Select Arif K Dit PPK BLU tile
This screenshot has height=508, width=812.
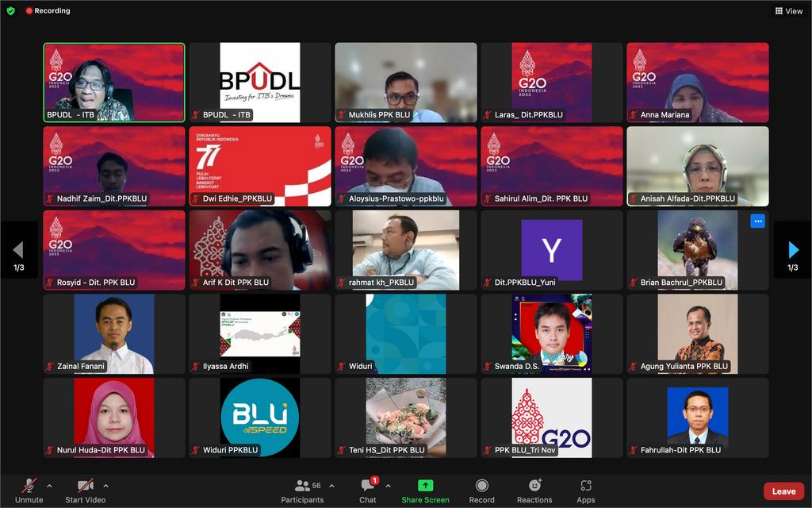260,250
